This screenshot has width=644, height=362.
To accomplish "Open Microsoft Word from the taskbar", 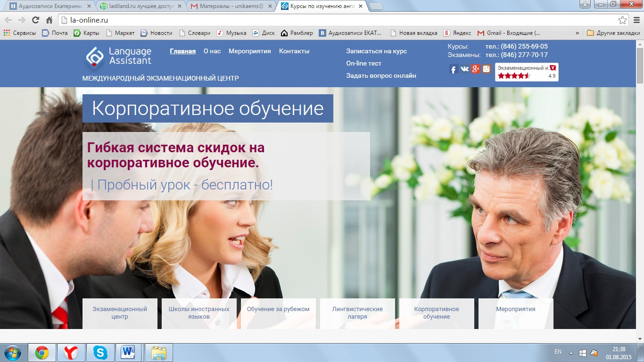I will click(129, 353).
